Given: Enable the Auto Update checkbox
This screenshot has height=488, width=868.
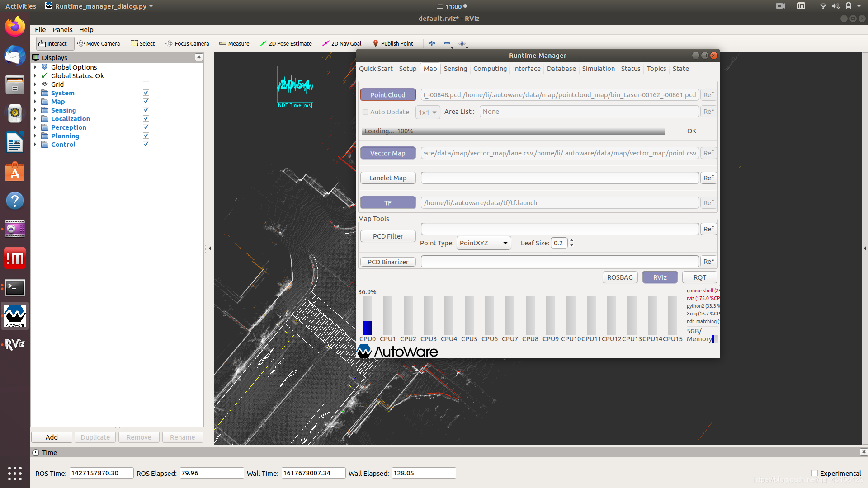Looking at the screenshot, I should pyautogui.click(x=365, y=112).
